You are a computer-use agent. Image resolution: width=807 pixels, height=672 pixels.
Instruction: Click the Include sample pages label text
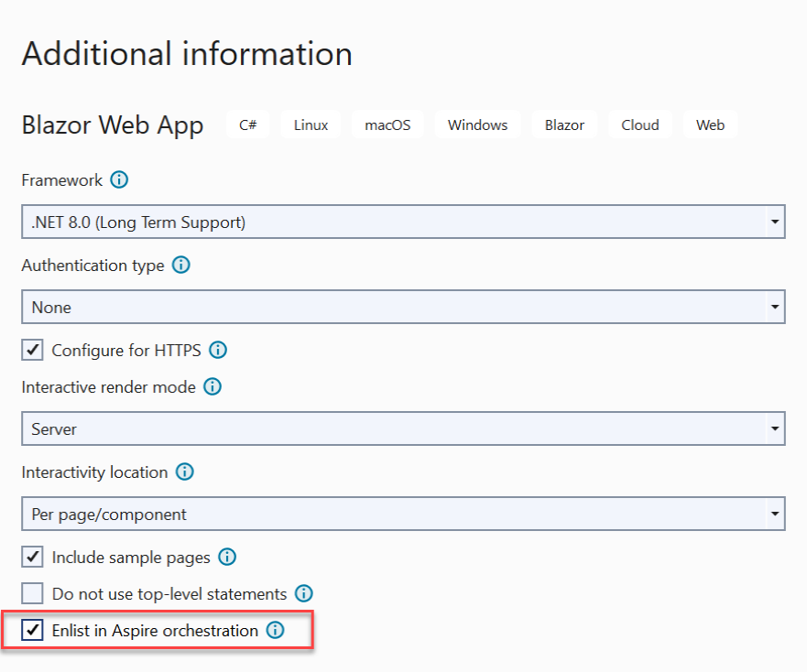point(131,558)
